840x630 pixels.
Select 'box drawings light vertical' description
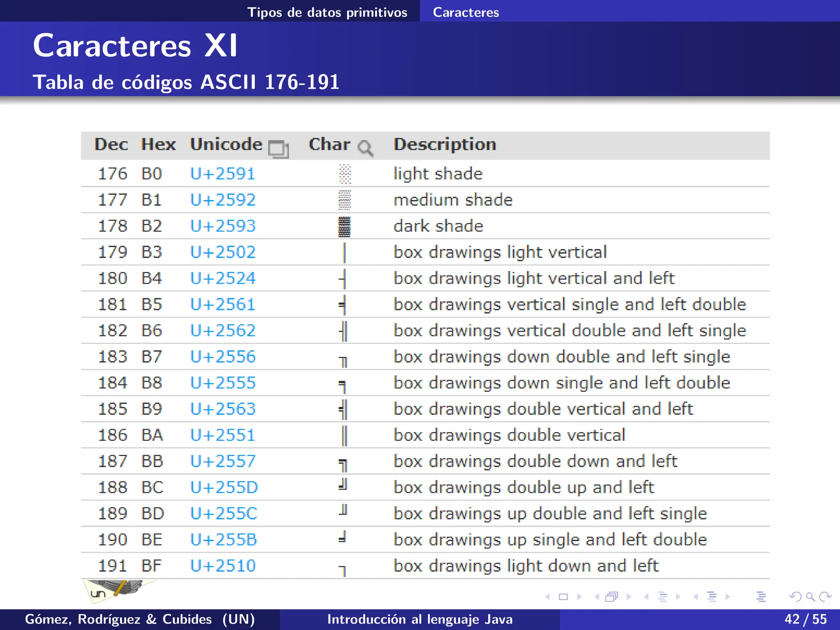pyautogui.click(x=500, y=253)
